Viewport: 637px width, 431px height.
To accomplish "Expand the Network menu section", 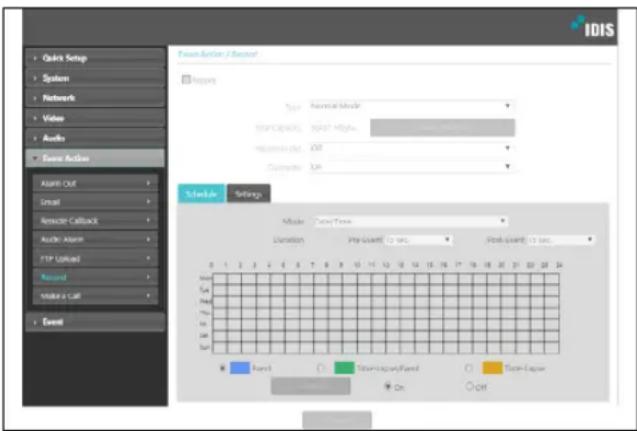I will pyautogui.click(x=95, y=98).
